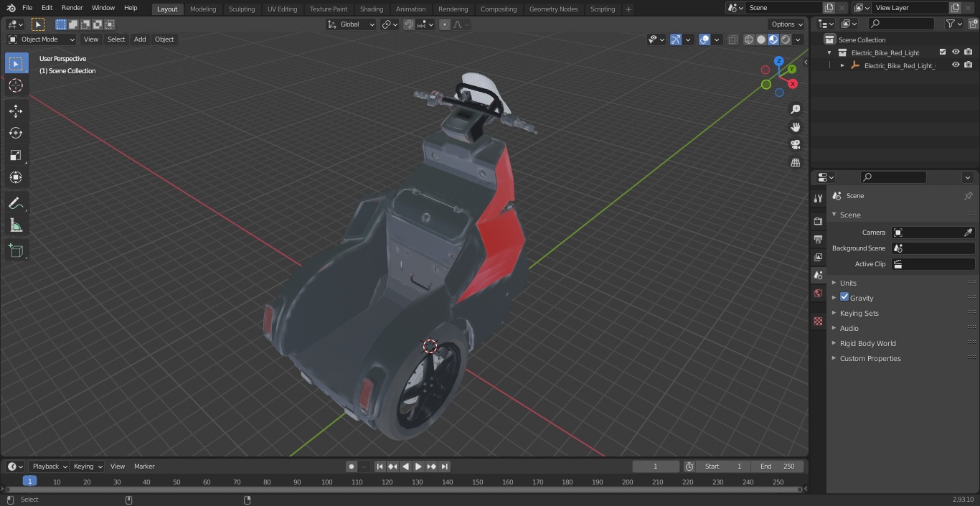Open the File menu
Screen dimensions: 980x506
point(27,8)
